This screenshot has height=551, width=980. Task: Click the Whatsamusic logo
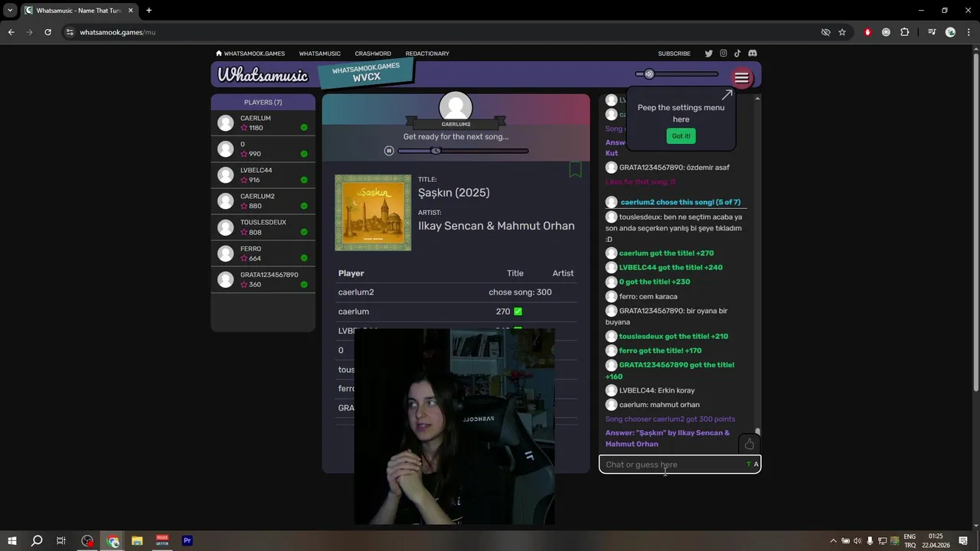263,75
